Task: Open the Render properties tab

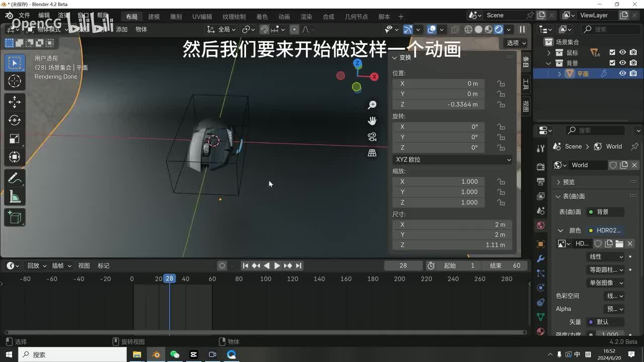Action: point(540,167)
